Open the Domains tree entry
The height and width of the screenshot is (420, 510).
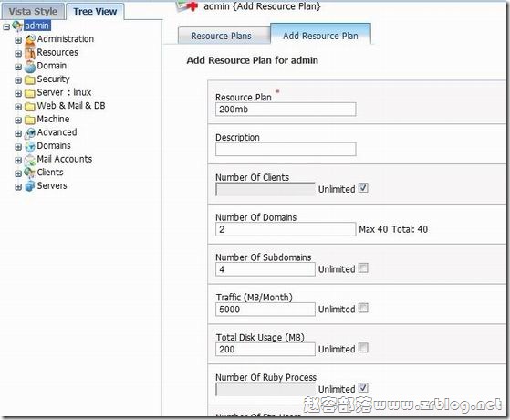pos(54,146)
